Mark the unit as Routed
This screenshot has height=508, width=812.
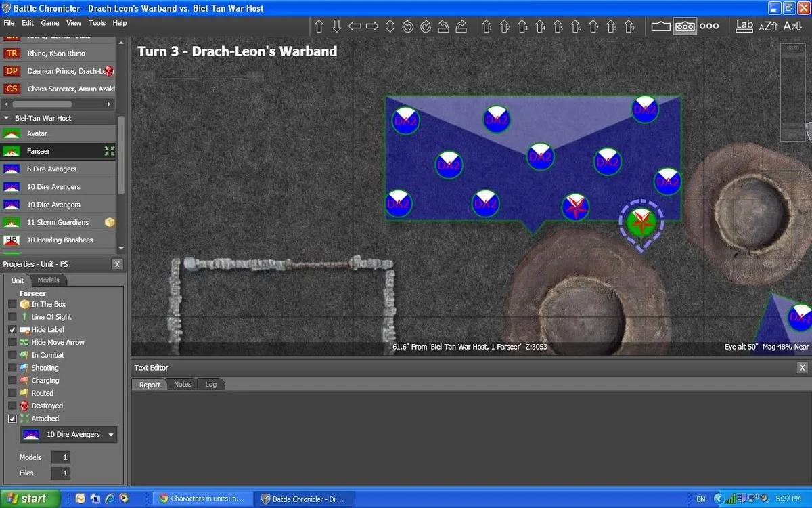(x=12, y=393)
